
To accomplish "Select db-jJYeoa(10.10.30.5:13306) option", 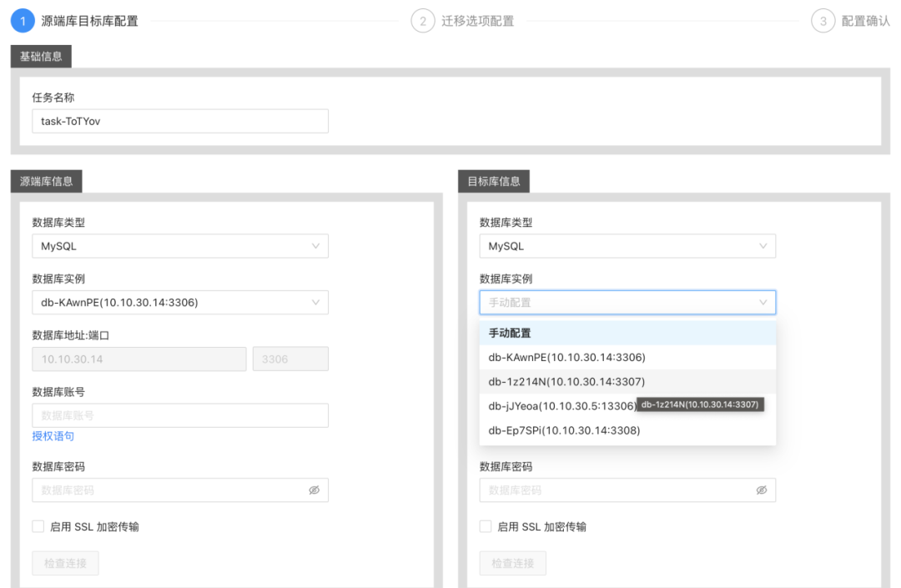I will coord(627,406).
